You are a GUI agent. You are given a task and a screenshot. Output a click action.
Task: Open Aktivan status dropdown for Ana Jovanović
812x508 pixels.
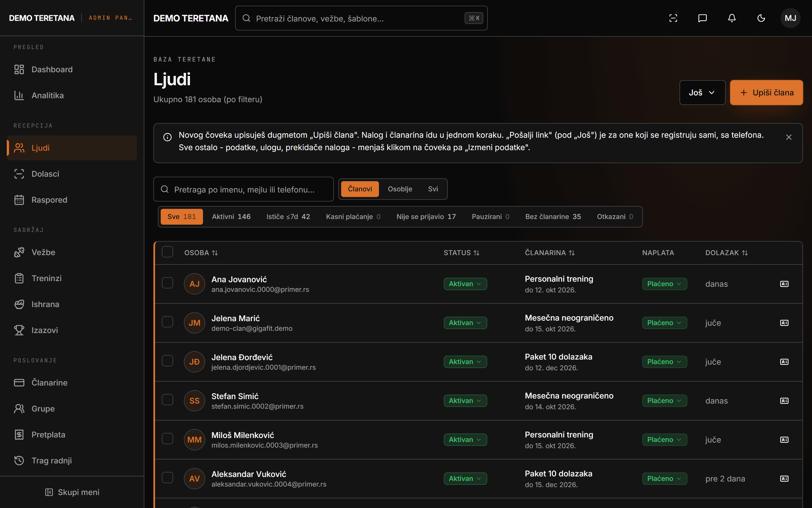pyautogui.click(x=465, y=284)
